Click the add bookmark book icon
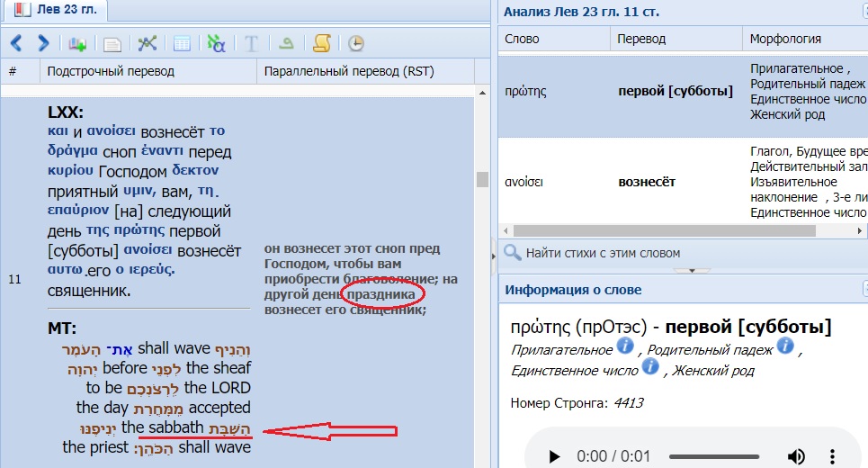868x468 pixels. [x=77, y=42]
